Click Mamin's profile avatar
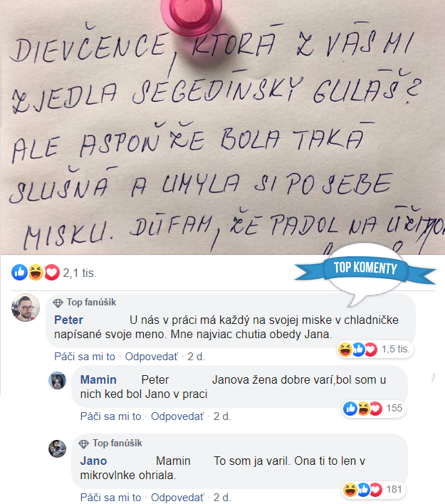The height and width of the screenshot is (504, 445). pyautogui.click(x=57, y=381)
